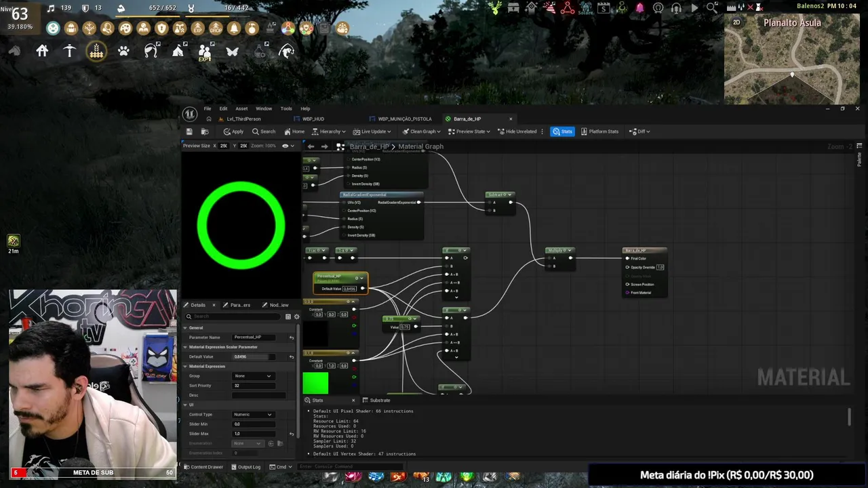Image resolution: width=868 pixels, height=488 pixels.
Task: Open the File menu
Action: 208,108
